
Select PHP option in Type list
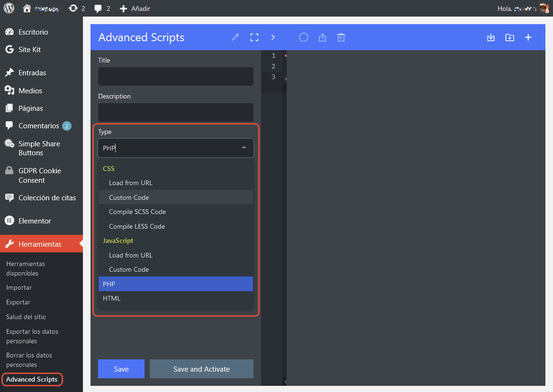(175, 284)
